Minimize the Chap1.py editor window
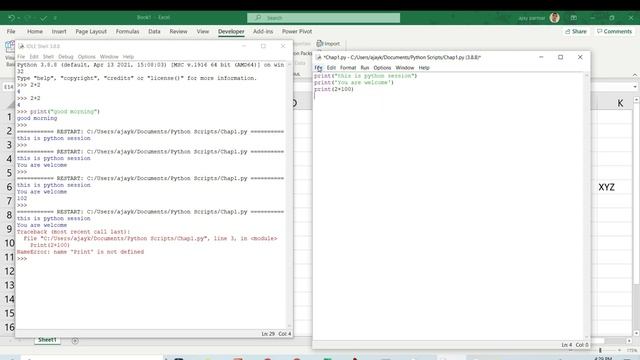The image size is (640, 360). (541, 57)
